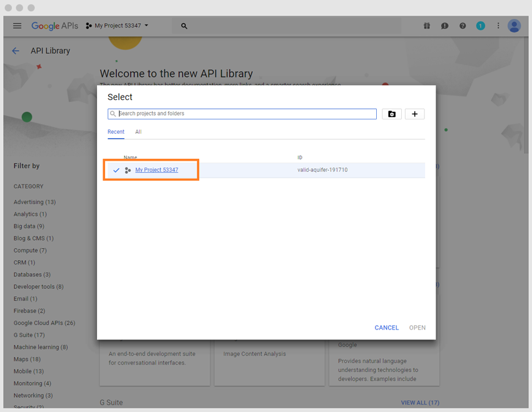Image resolution: width=532 pixels, height=412 pixels.
Task: Click the CANCEL button
Action: (x=386, y=328)
